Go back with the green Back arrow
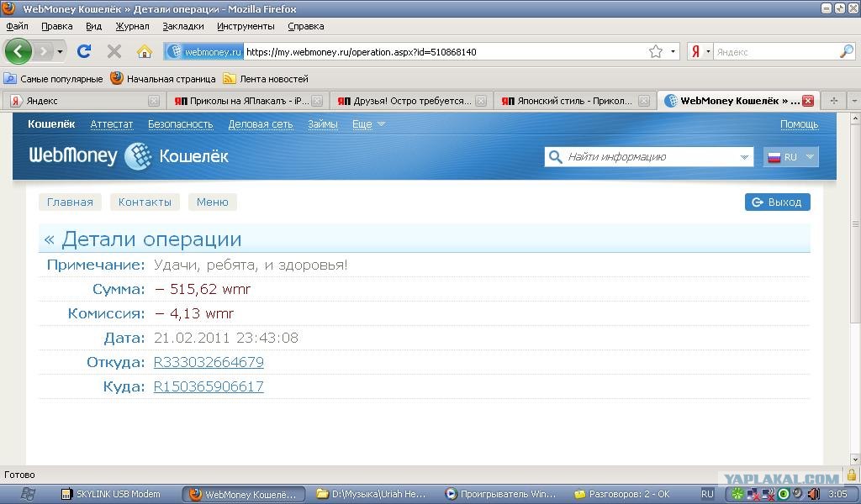The image size is (861, 504). click(x=18, y=51)
